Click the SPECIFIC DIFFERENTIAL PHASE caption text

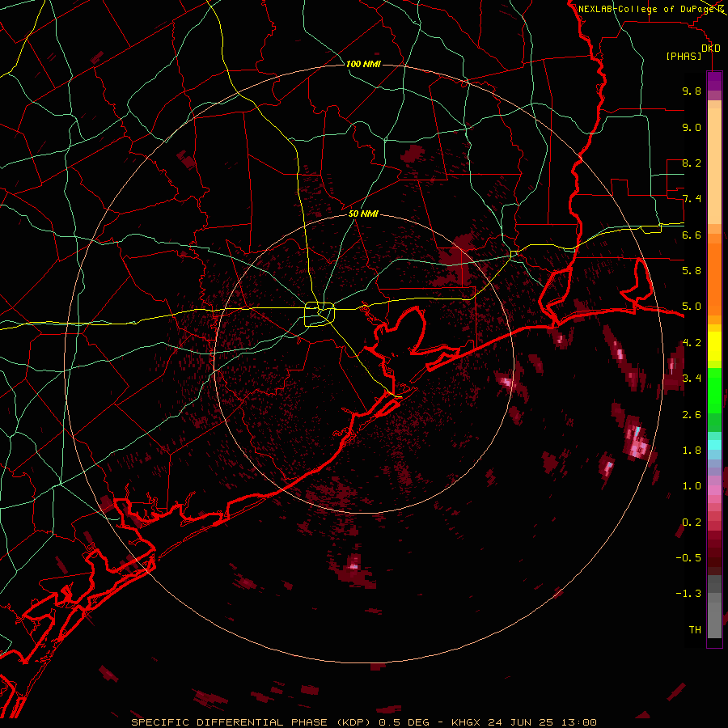(231, 722)
